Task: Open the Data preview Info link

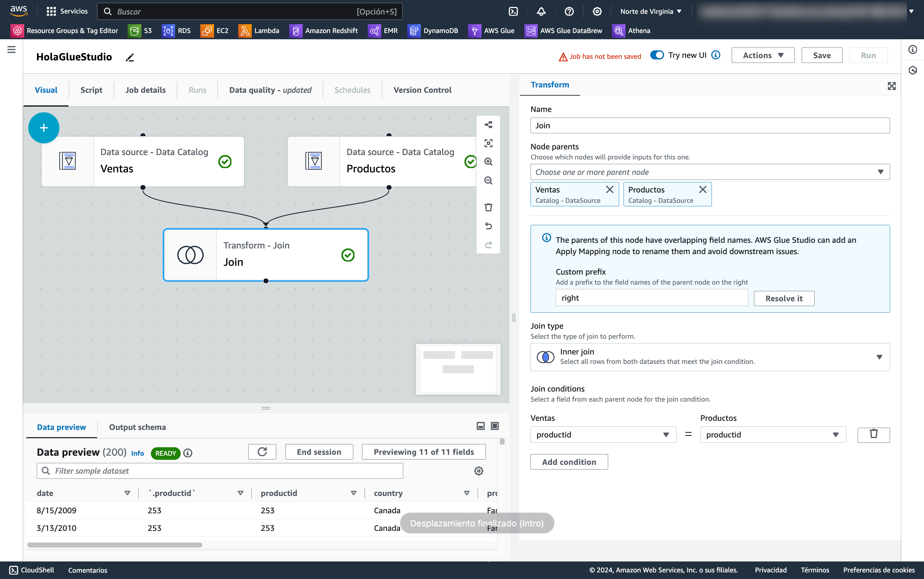Action: pyautogui.click(x=137, y=454)
